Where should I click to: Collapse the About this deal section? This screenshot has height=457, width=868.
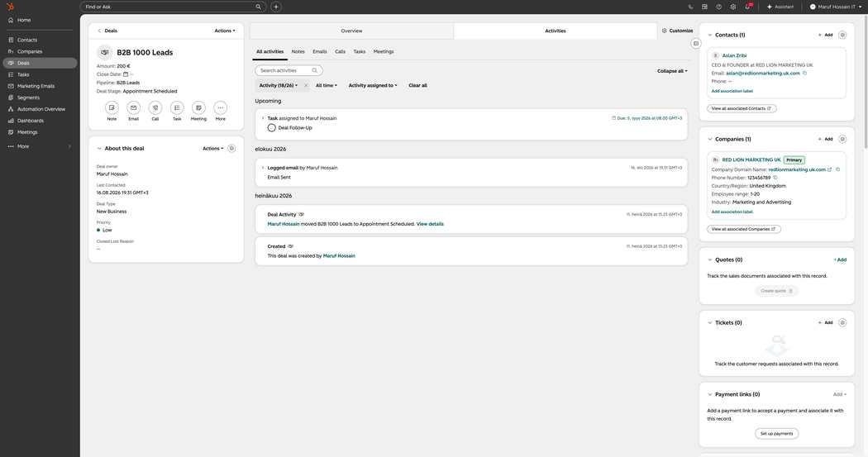click(99, 148)
